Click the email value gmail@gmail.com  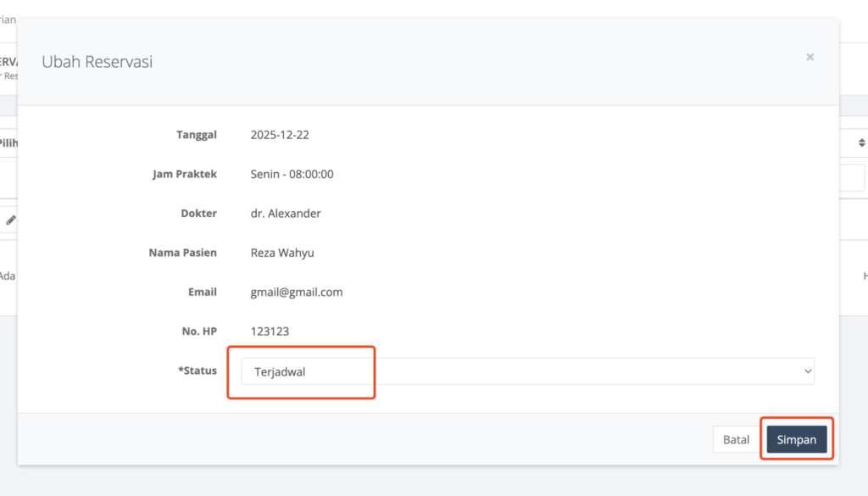tap(297, 292)
